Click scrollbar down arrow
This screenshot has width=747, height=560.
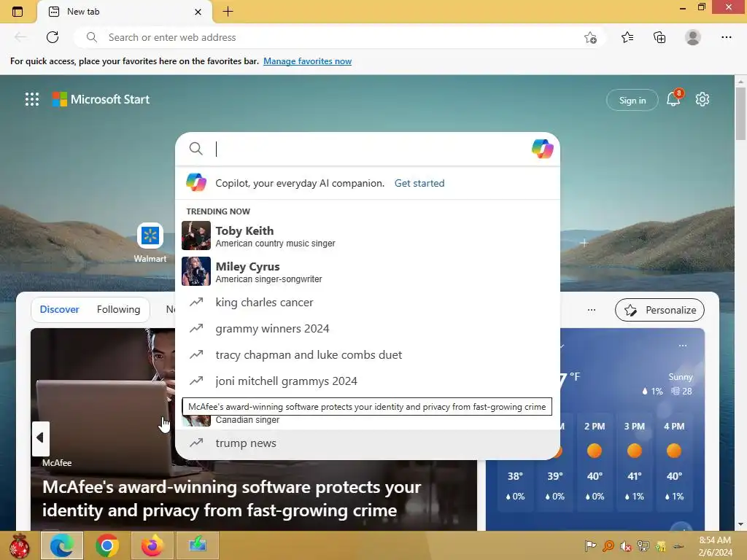(740, 525)
